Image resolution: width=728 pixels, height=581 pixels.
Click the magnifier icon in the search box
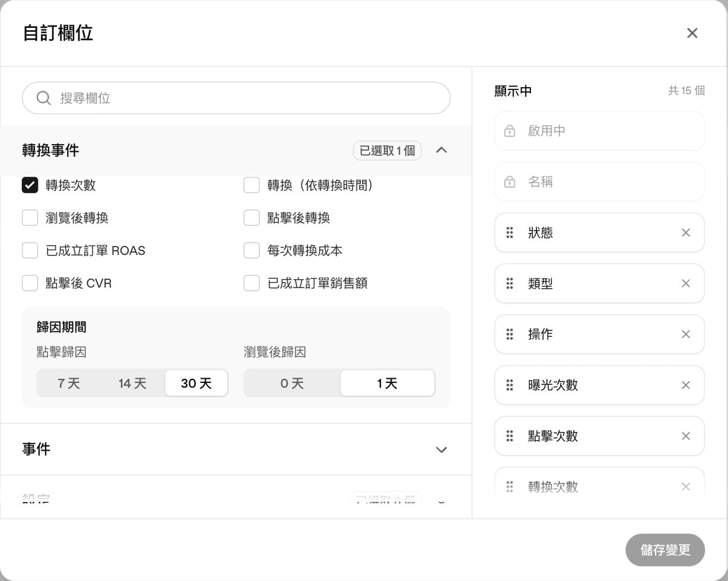pyautogui.click(x=43, y=98)
